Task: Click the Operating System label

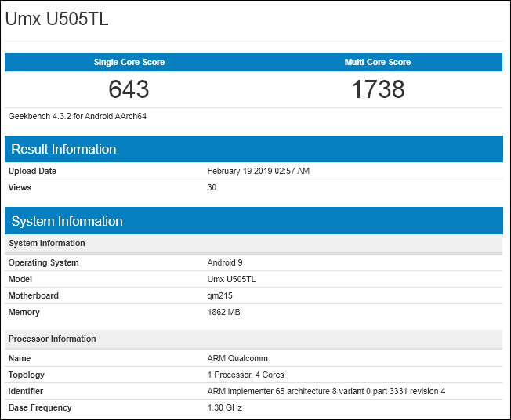Action: [43, 262]
